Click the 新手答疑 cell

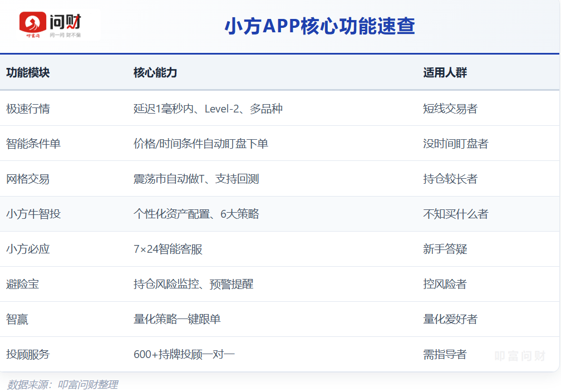click(445, 249)
